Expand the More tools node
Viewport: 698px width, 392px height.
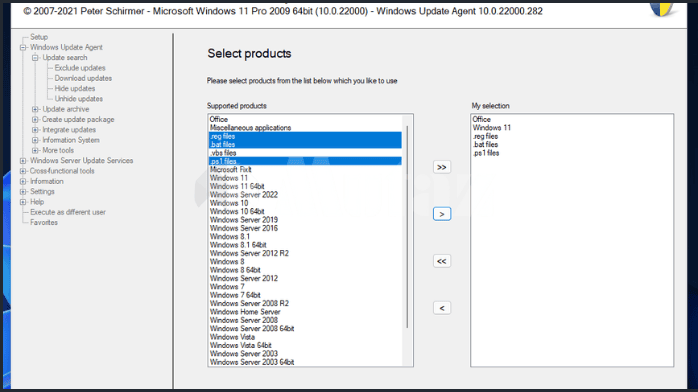[x=35, y=150]
